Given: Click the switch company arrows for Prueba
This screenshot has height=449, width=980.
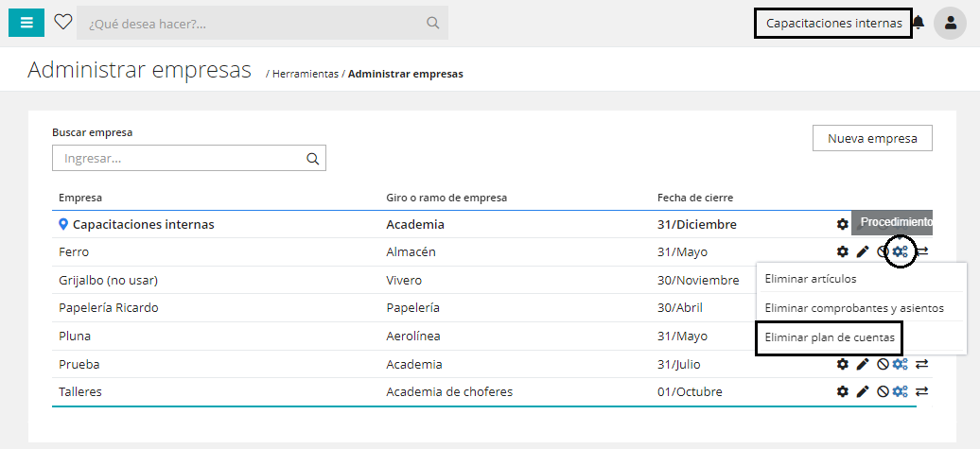Looking at the screenshot, I should tap(921, 364).
